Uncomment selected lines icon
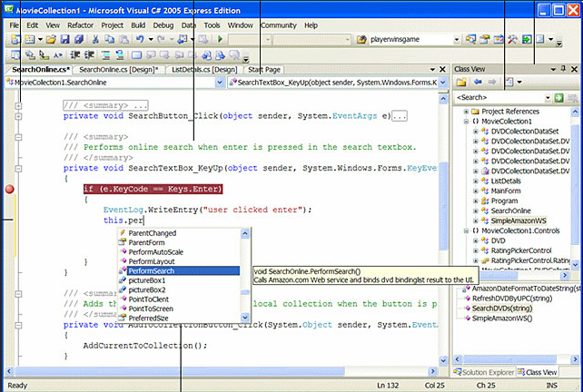The width and height of the screenshot is (583, 392). (x=120, y=55)
